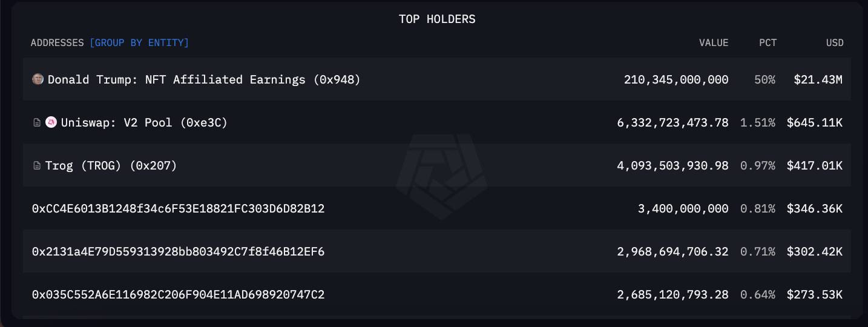Viewport: 868px width, 327px height.
Task: Sort holders by PCT column
Action: (768, 43)
